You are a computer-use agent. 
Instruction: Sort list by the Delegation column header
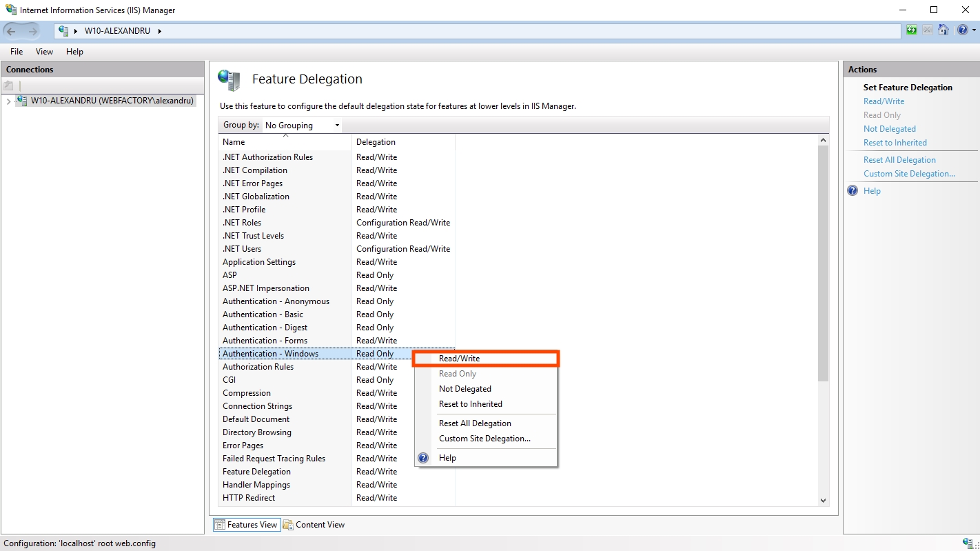point(376,142)
